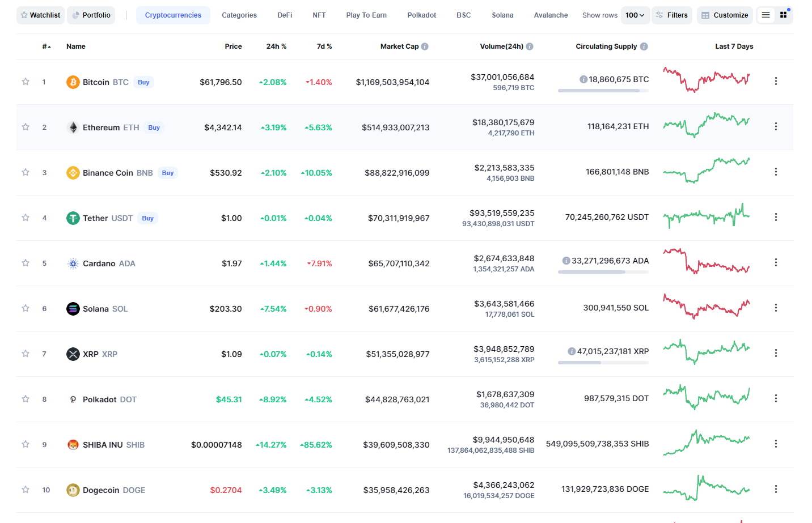Switch to grid view layout icon

pos(784,15)
